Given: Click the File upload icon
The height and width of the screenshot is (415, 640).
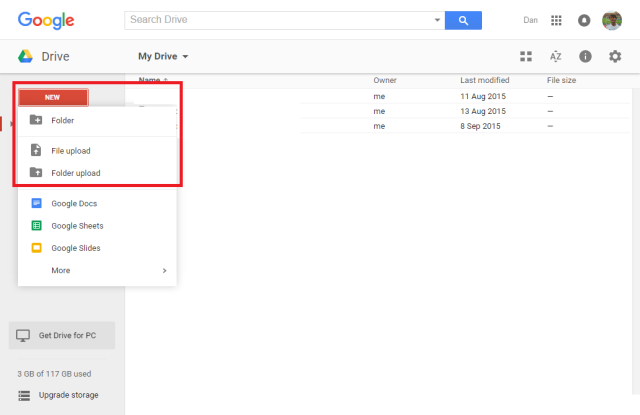Looking at the screenshot, I should (x=36, y=150).
